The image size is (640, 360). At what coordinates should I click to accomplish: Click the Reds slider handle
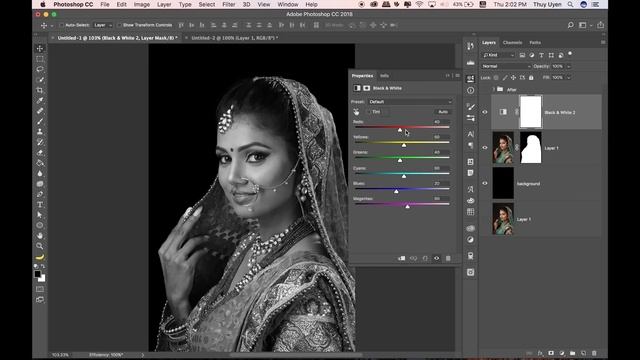[400, 130]
